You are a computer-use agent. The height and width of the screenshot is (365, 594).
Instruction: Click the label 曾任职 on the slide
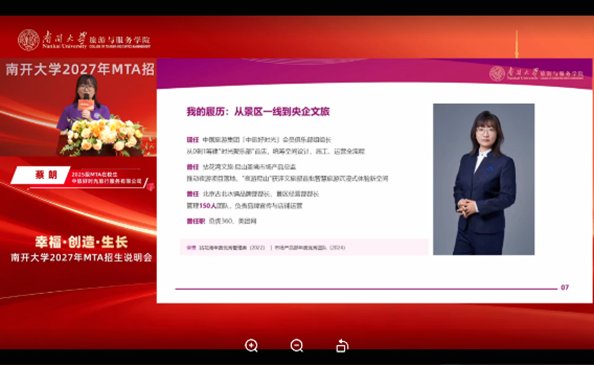click(196, 221)
